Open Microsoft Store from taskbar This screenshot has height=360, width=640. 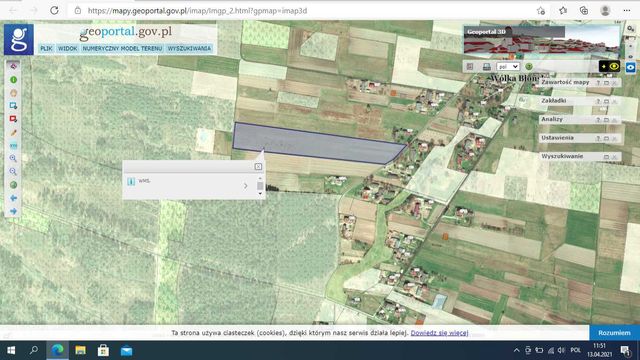point(103,350)
